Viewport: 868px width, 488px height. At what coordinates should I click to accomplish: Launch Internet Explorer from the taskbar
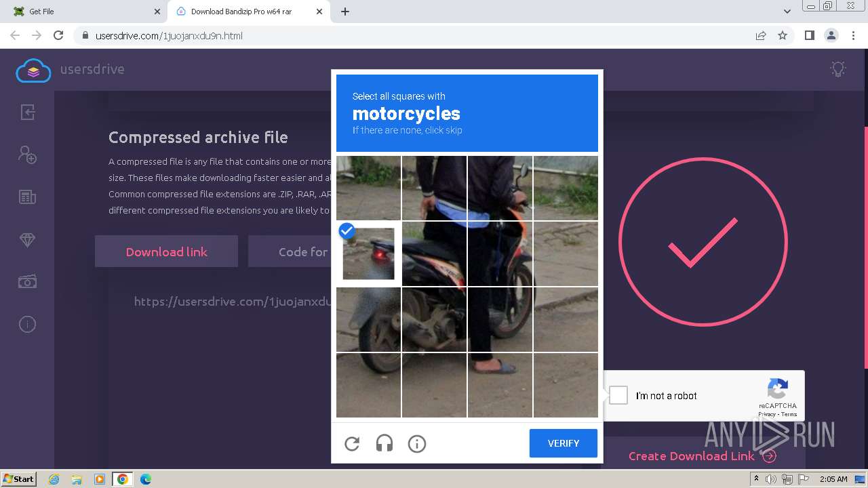tap(54, 479)
